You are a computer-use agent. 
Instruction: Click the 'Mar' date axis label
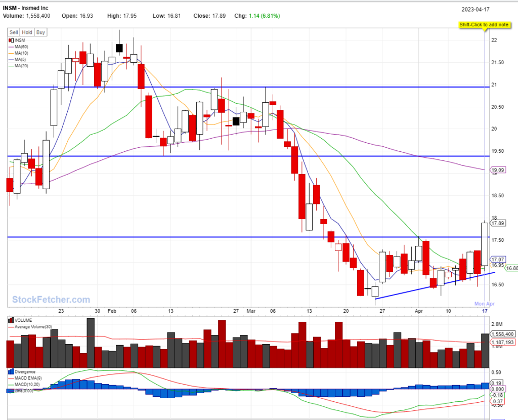point(251,311)
